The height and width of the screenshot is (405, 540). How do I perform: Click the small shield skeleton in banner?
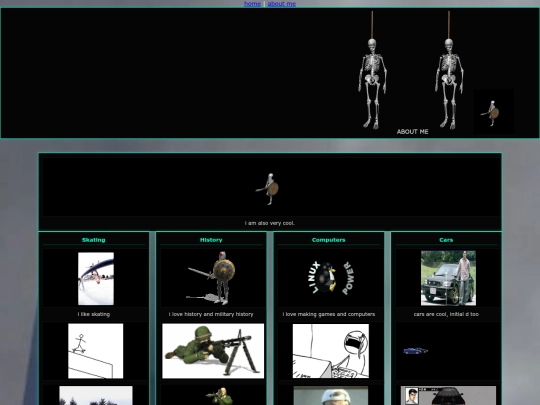click(x=494, y=112)
